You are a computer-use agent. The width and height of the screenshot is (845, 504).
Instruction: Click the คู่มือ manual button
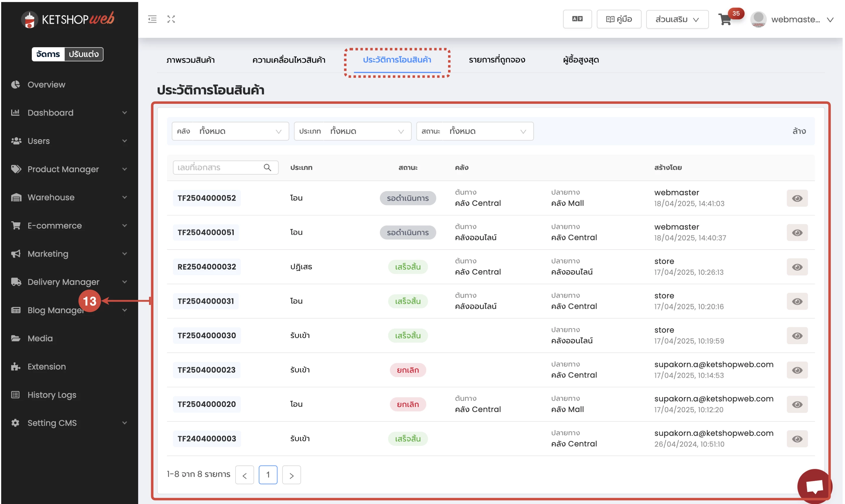[x=619, y=19]
